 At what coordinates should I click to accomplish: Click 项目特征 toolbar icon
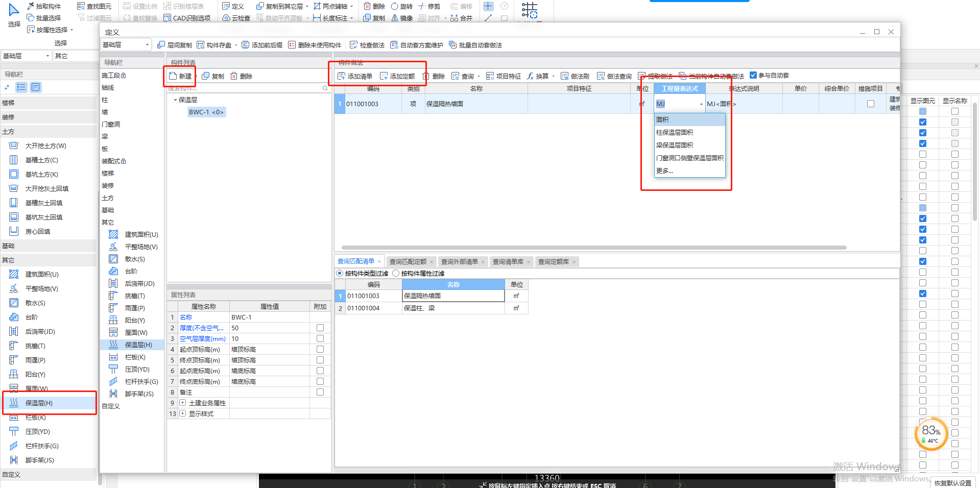point(490,76)
